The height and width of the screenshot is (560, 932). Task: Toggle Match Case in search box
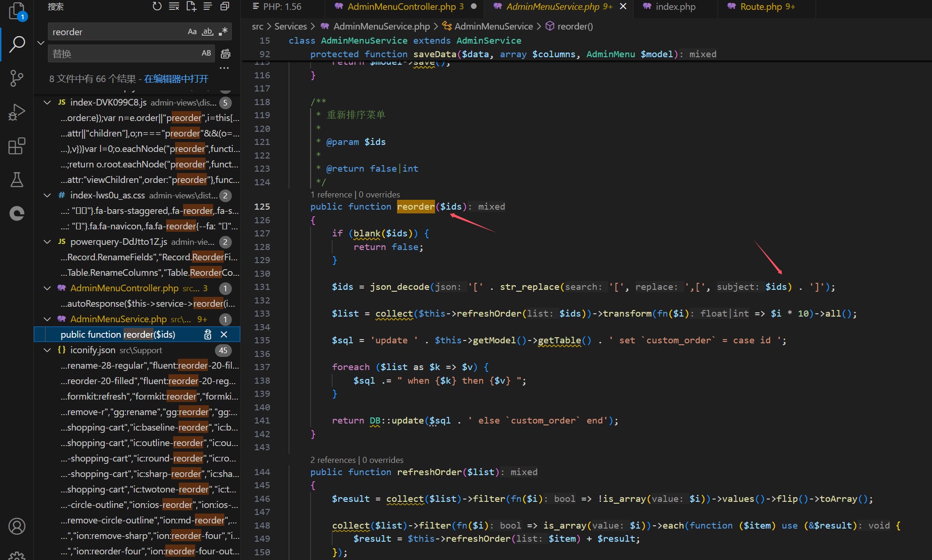pos(192,32)
